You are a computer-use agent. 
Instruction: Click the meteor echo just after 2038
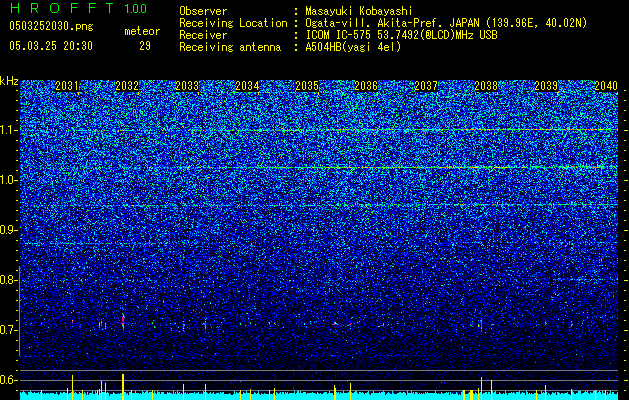481,323
